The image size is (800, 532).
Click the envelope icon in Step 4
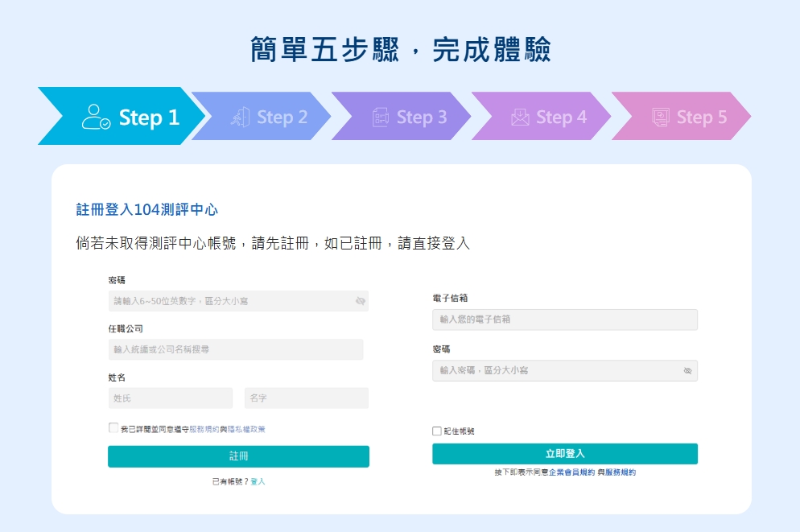click(x=520, y=118)
